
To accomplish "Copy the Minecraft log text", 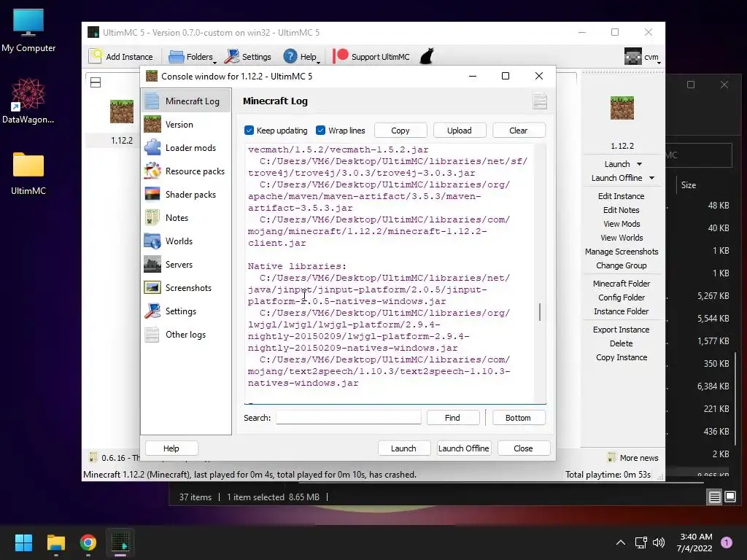I will tap(400, 131).
